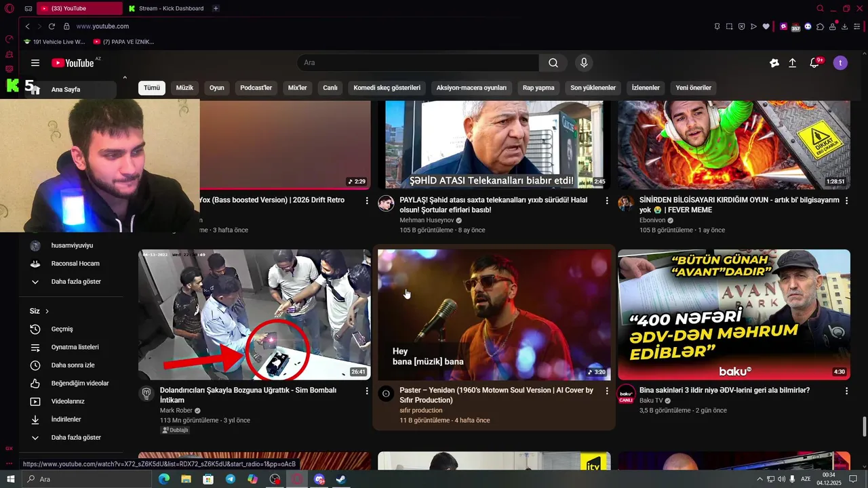Select the Podcast'ler filter chip
This screenshot has height=488, width=868.
click(x=256, y=88)
